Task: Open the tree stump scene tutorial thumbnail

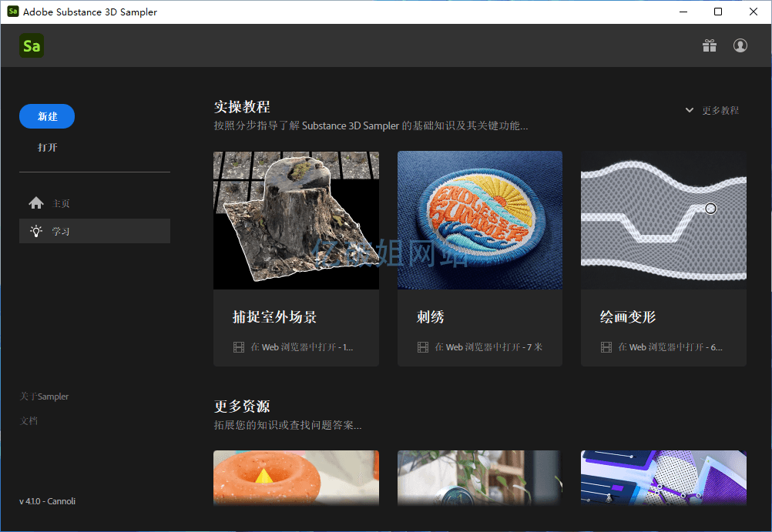Action: click(297, 220)
